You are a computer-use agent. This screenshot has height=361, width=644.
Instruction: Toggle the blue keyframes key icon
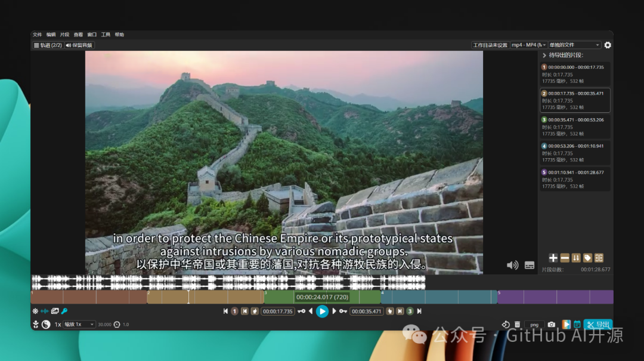tap(64, 311)
